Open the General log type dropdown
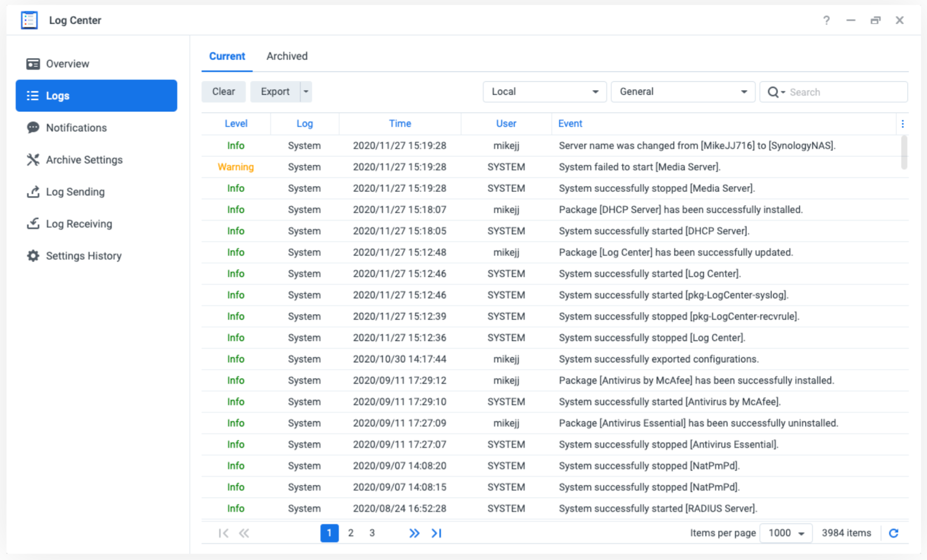This screenshot has height=560, width=927. click(683, 92)
